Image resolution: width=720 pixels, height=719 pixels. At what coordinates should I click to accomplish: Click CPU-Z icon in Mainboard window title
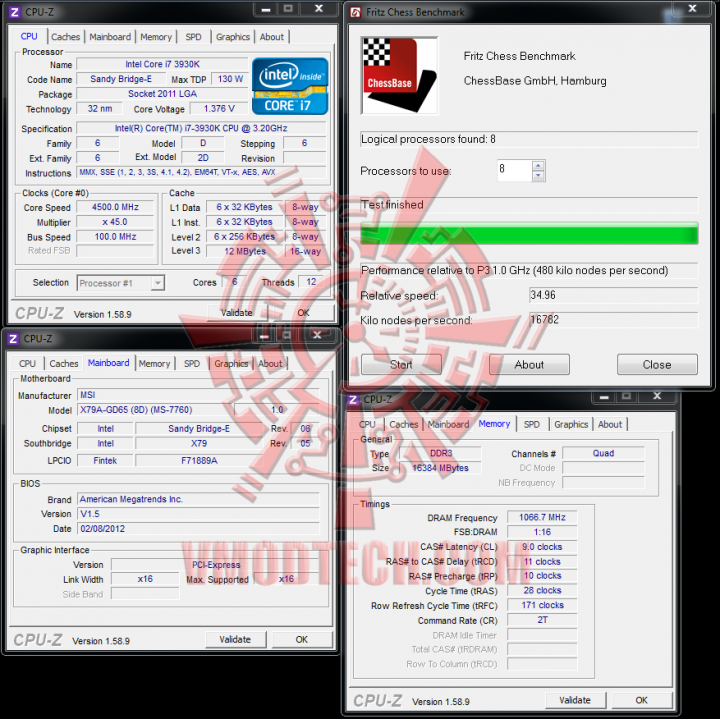click(x=13, y=339)
